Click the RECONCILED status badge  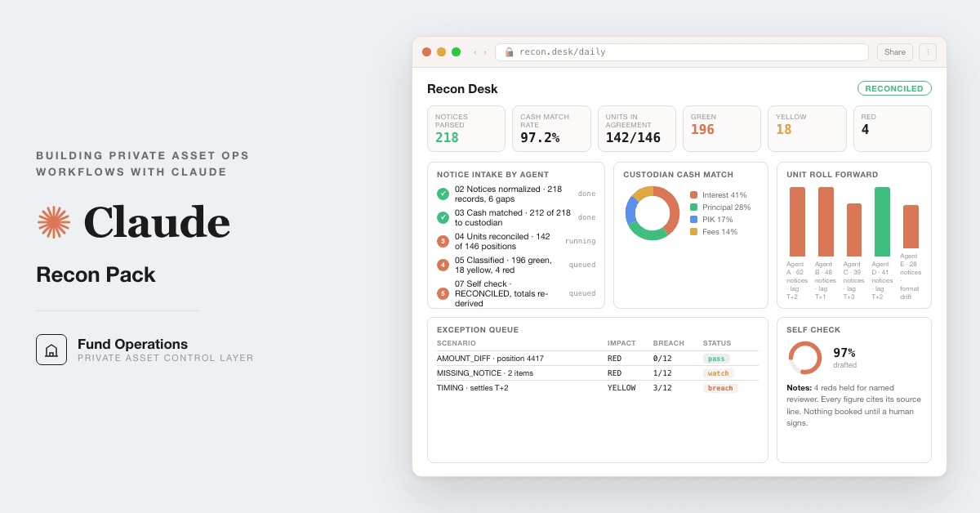(x=894, y=88)
